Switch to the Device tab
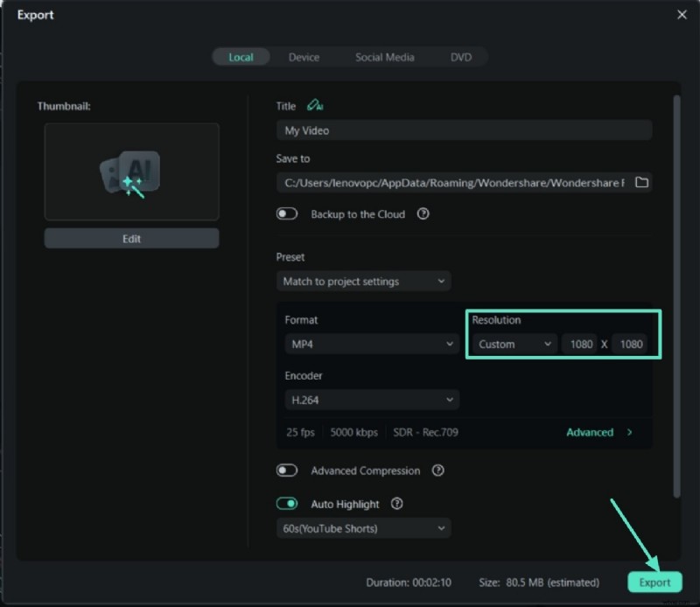The image size is (700, 607). [304, 58]
